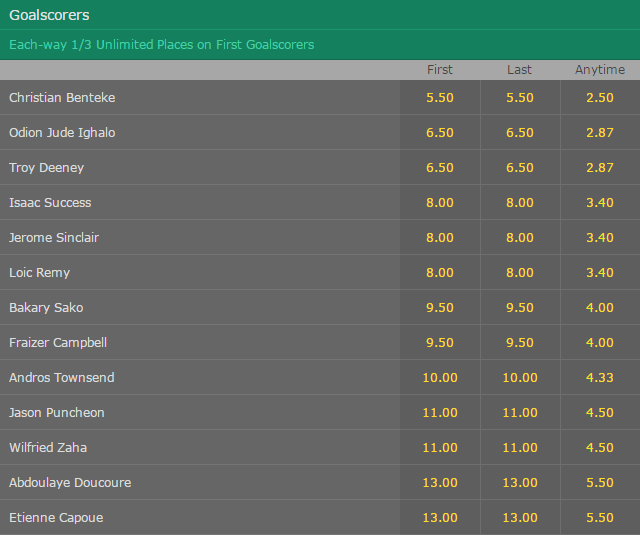Choose Etienne Capoue first goalscorer 13.00
Viewport: 640px width, 535px height.
click(440, 517)
